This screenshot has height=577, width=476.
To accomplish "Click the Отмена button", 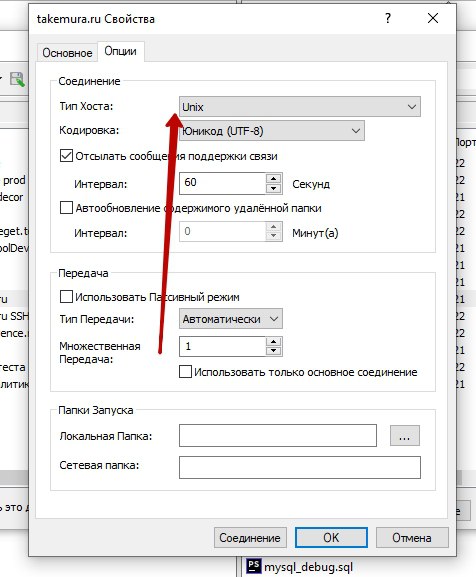I will (412, 538).
